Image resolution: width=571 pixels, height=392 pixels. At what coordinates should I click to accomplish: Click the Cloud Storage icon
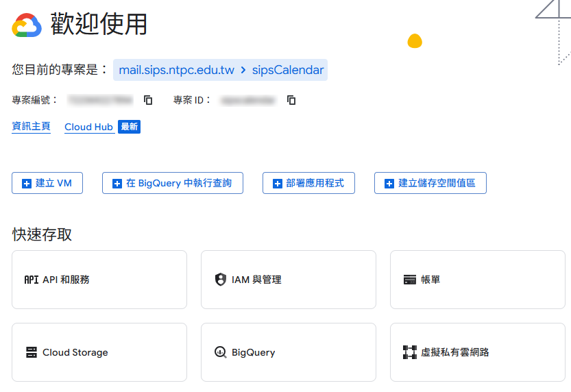32,352
